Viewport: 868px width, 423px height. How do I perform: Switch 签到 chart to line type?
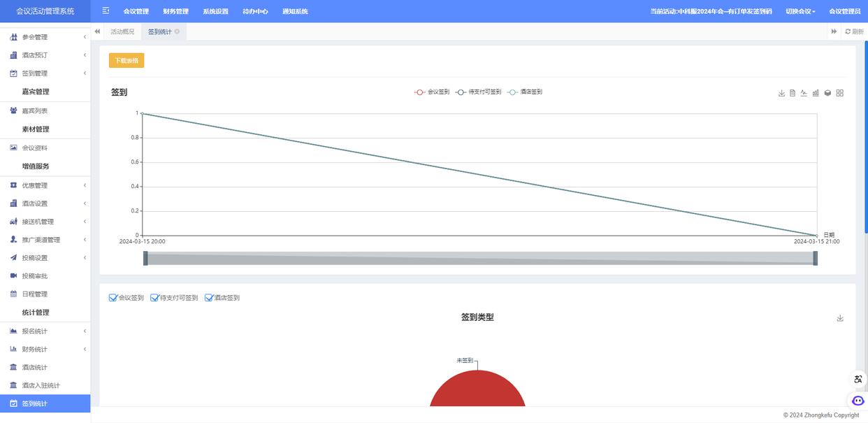coord(804,93)
